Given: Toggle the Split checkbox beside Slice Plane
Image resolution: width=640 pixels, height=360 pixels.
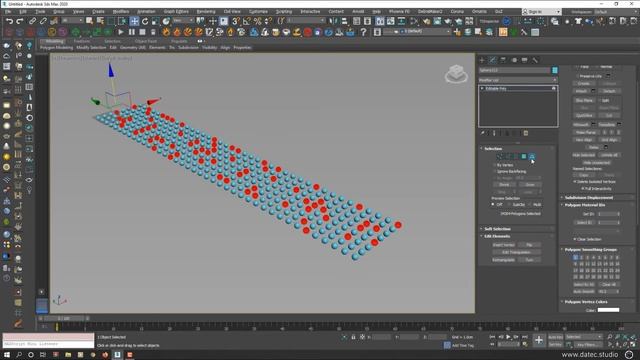Looking at the screenshot, I should [600, 100].
